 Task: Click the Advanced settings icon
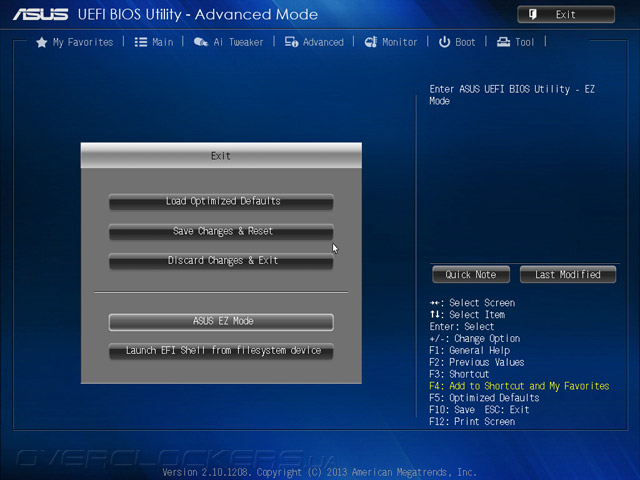(291, 42)
